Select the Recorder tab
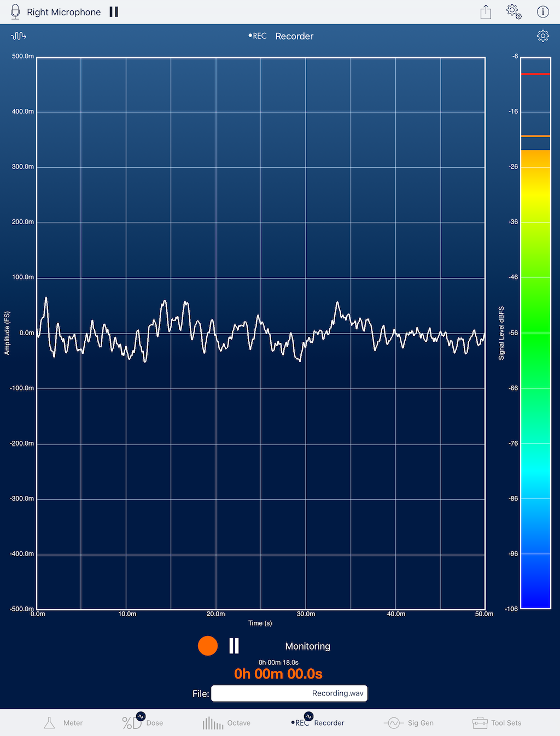The image size is (560, 736). pos(318,723)
